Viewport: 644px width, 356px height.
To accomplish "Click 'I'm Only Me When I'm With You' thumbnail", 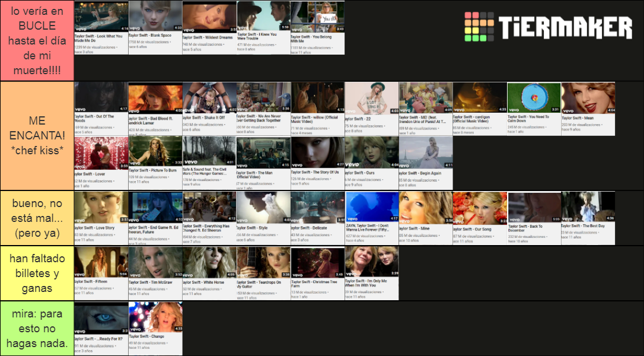I will pos(372,274).
